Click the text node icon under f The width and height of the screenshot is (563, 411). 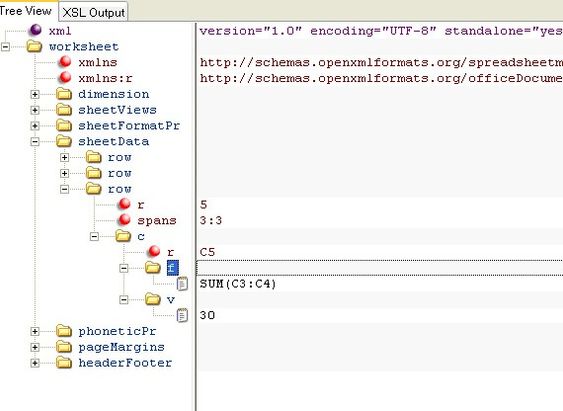pyautogui.click(x=182, y=284)
